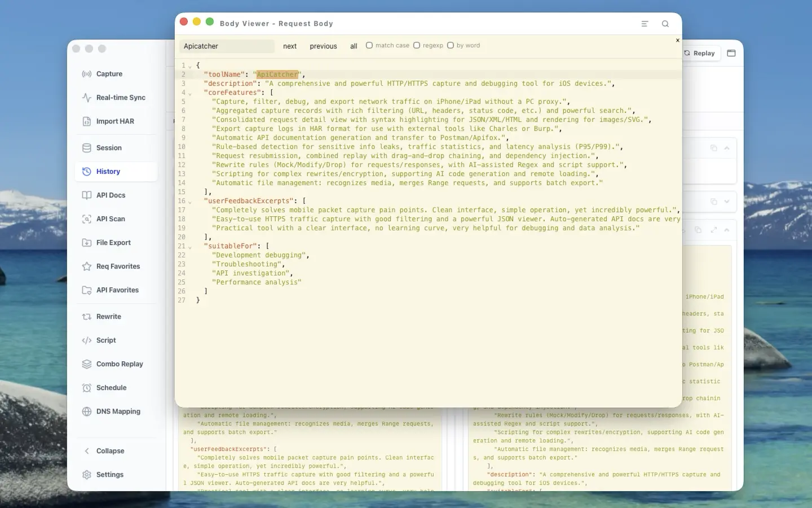Click the Import HAR file icon
Viewport: 812px width, 508px height.
[x=87, y=121]
